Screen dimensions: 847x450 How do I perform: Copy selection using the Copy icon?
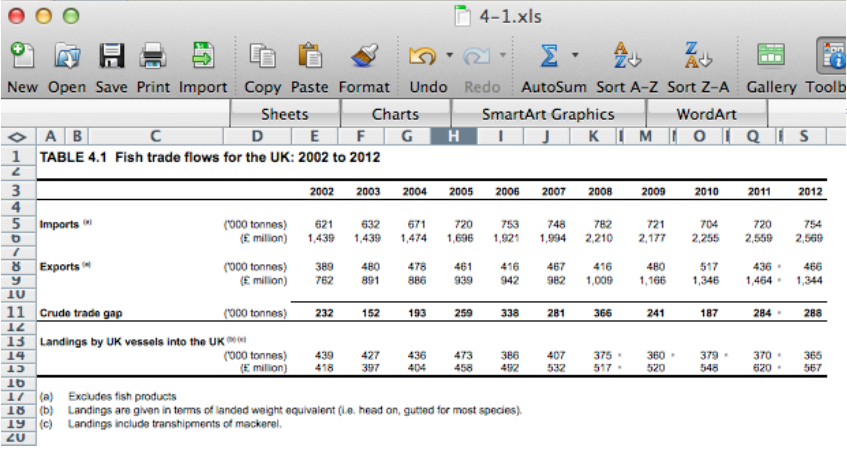(263, 55)
